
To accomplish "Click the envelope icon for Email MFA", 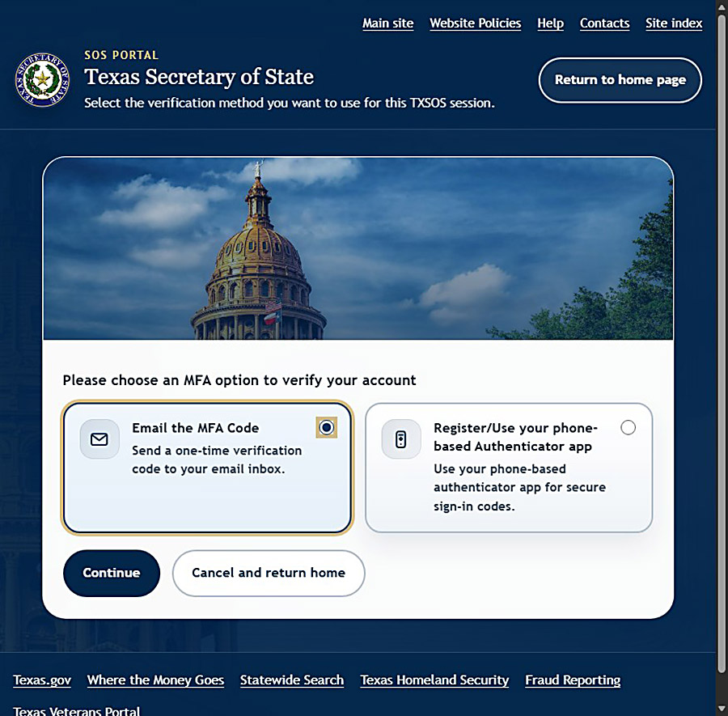I will point(99,438).
